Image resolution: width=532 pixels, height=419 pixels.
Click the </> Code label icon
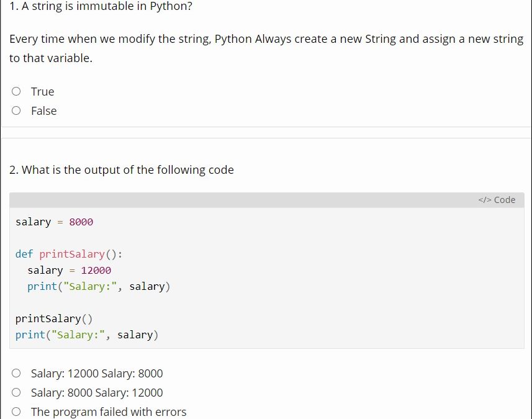pyautogui.click(x=497, y=200)
